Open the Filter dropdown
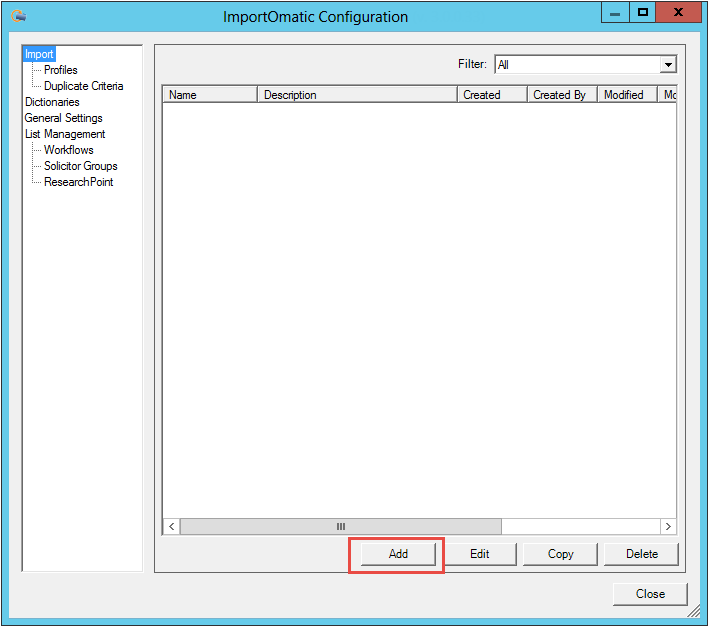708x626 pixels. coord(667,65)
